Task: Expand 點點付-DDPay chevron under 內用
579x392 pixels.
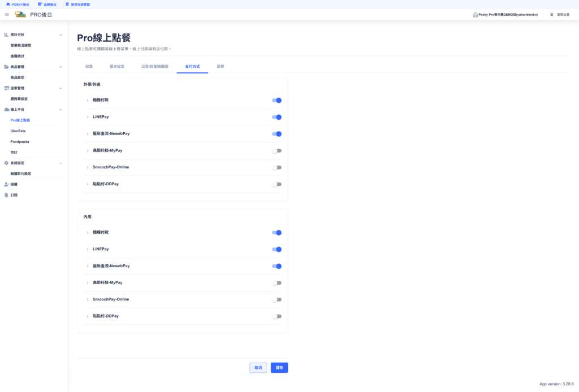Action: tap(88, 316)
